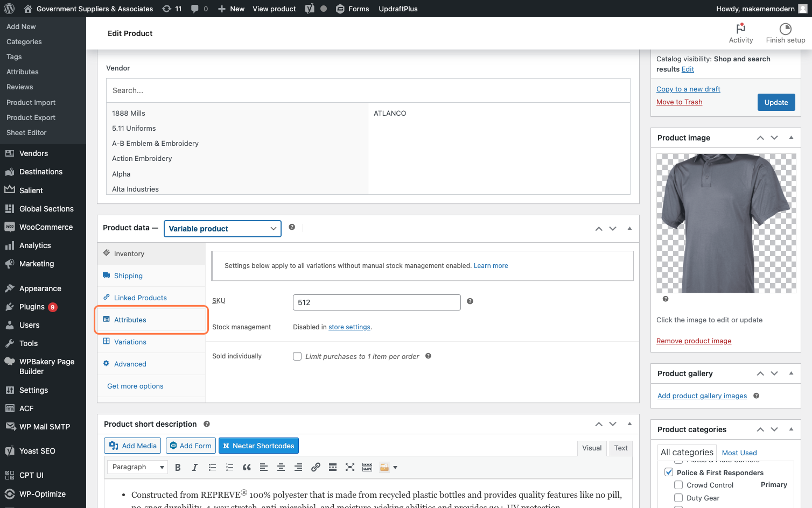Click the help icon beside SKU field
This screenshot has width=812, height=508.
[x=470, y=301]
